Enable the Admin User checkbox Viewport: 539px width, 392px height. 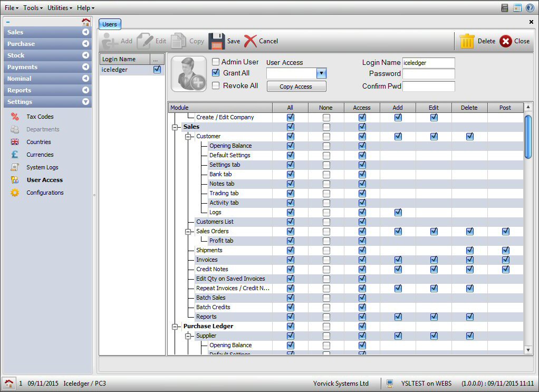click(x=216, y=62)
